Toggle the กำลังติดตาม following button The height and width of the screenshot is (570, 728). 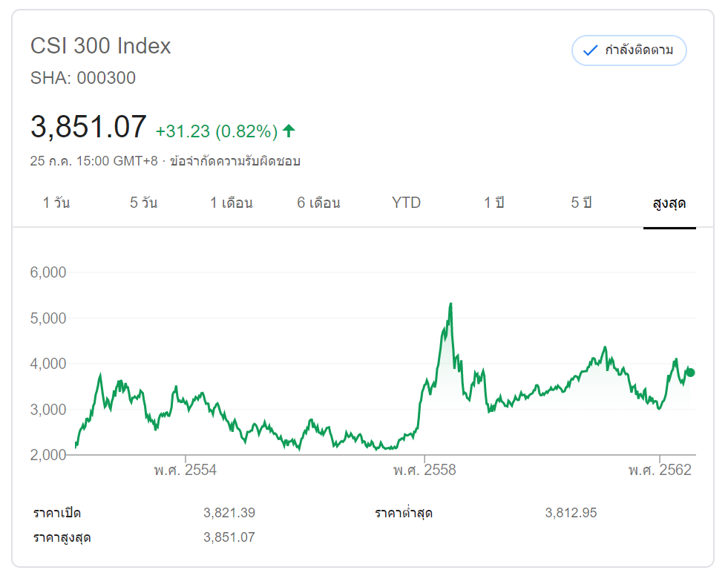point(629,50)
